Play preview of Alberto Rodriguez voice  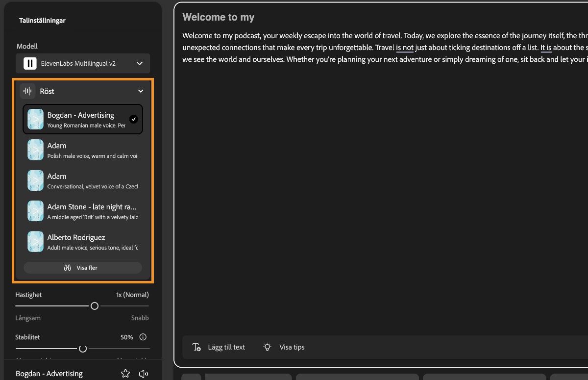(35, 241)
